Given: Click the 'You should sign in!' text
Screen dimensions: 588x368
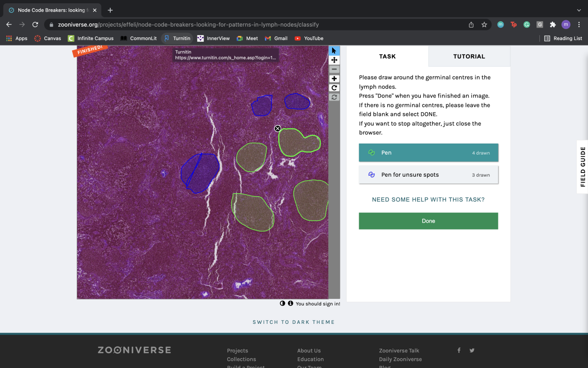Looking at the screenshot, I should (318, 304).
